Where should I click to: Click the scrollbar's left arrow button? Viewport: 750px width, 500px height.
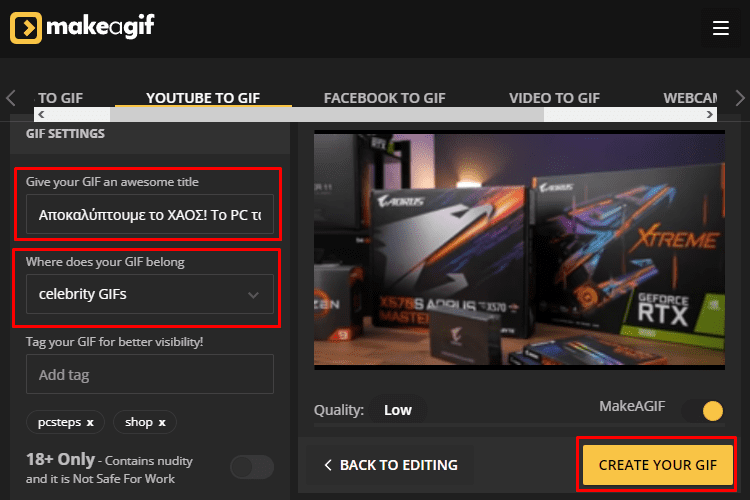pyautogui.click(x=41, y=114)
